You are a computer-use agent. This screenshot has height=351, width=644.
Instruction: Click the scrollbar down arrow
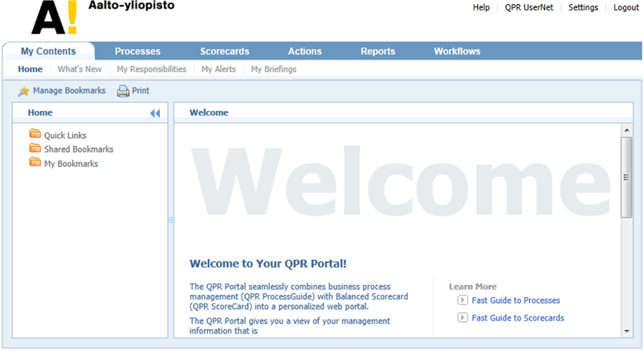tap(627, 331)
